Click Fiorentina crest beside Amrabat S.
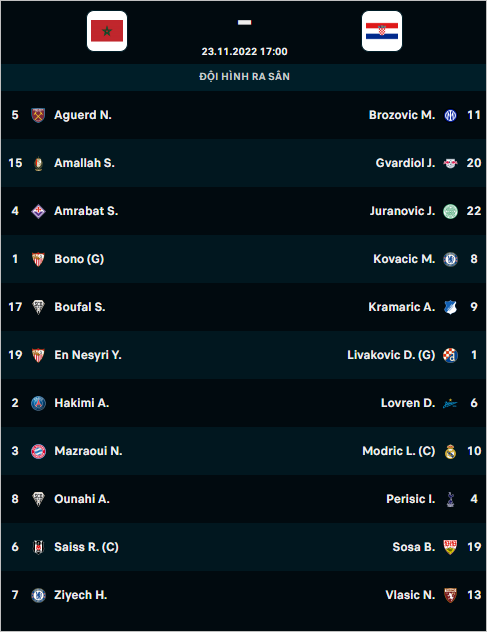 pos(38,211)
